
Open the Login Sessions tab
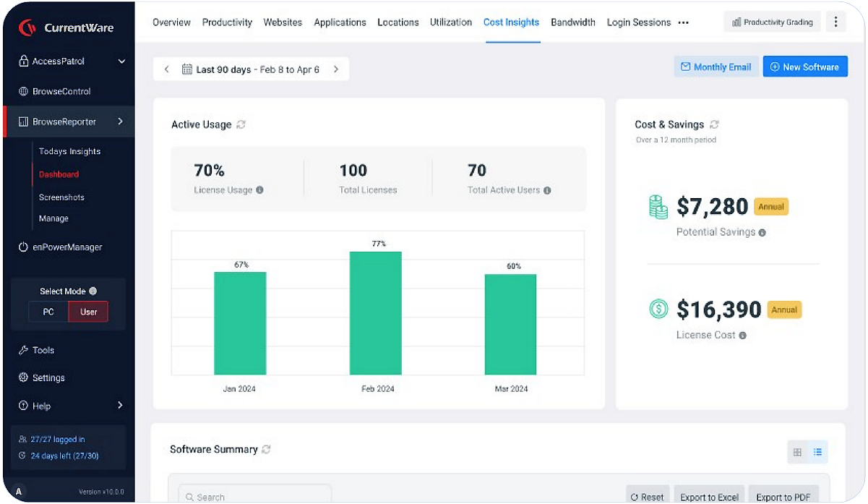(x=639, y=22)
